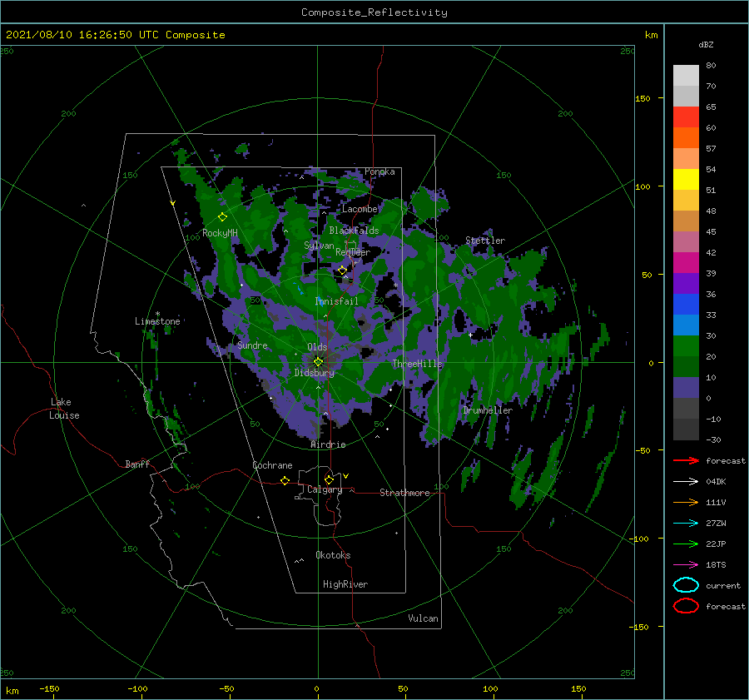Click the Calgary city label
749x700 pixels.
click(x=325, y=489)
